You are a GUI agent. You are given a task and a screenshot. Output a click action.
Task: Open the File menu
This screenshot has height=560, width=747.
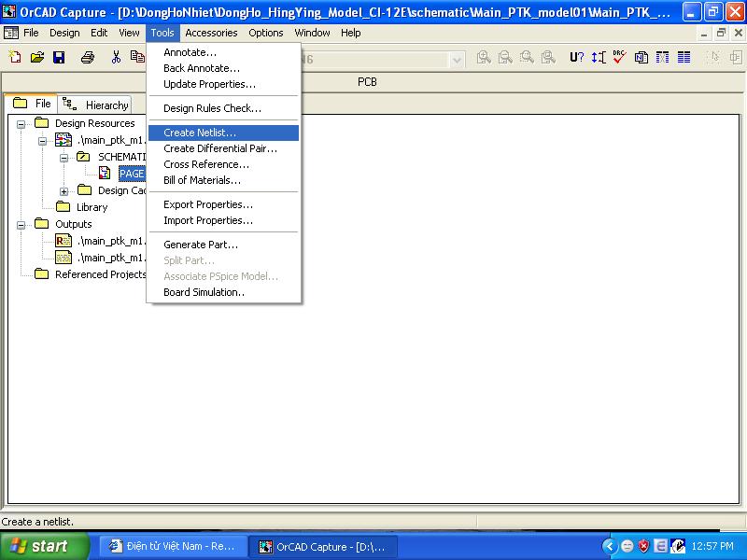click(x=31, y=33)
